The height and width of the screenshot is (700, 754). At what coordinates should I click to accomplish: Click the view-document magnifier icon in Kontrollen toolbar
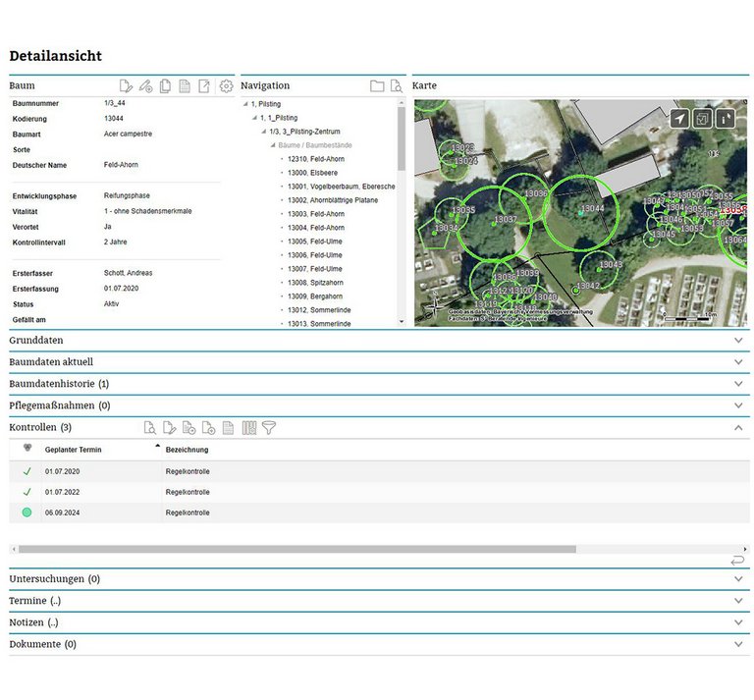click(x=150, y=427)
